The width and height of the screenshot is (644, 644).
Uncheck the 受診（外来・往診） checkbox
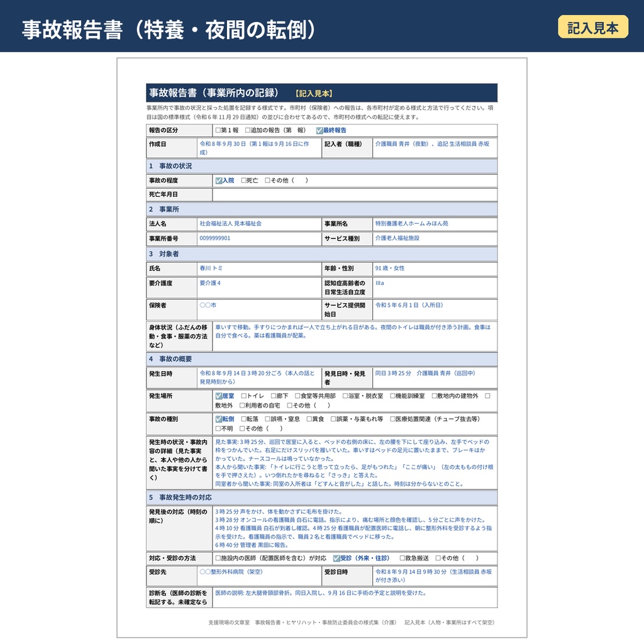(336, 558)
